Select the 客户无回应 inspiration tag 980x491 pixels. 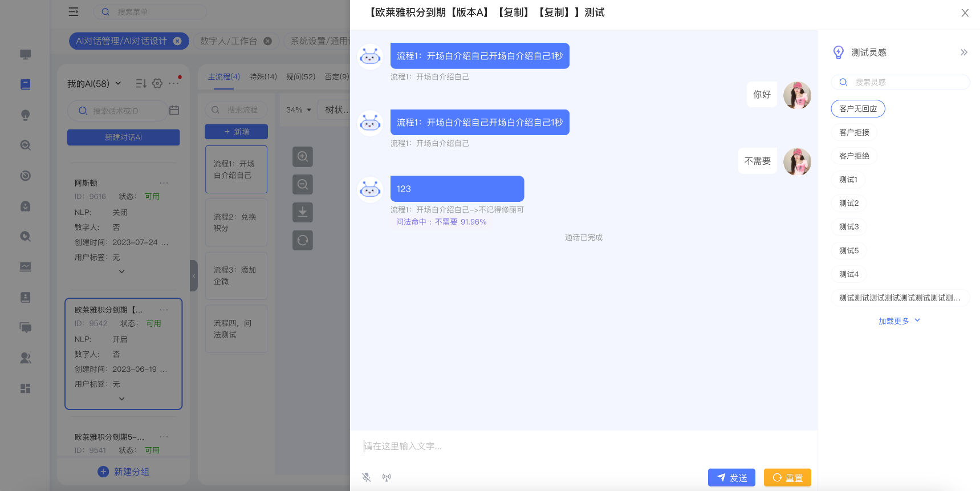pyautogui.click(x=857, y=109)
